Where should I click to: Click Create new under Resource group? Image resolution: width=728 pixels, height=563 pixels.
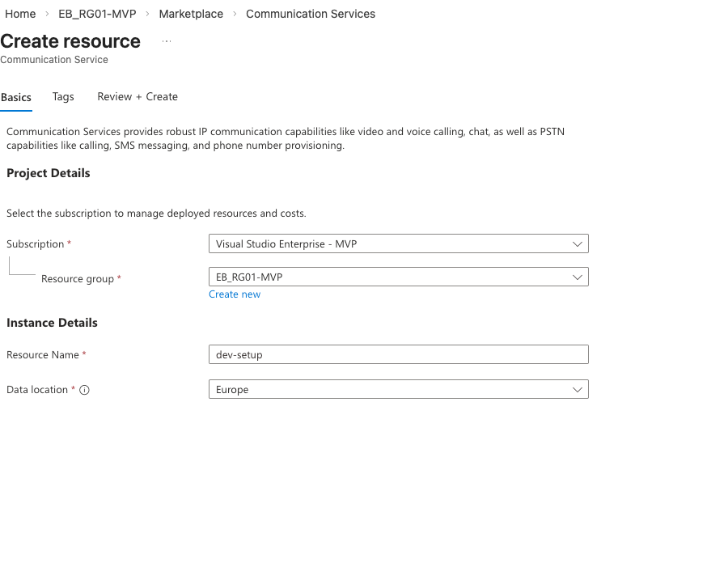tap(235, 294)
